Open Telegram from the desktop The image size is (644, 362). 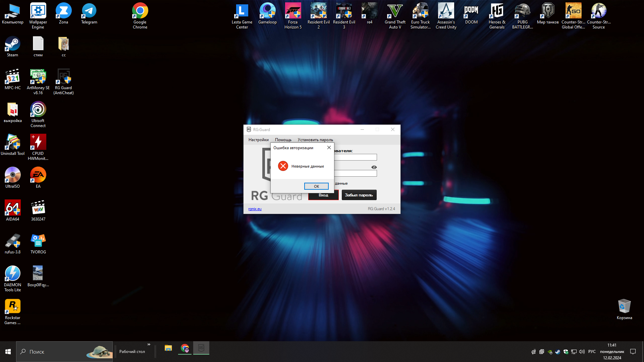[89, 11]
